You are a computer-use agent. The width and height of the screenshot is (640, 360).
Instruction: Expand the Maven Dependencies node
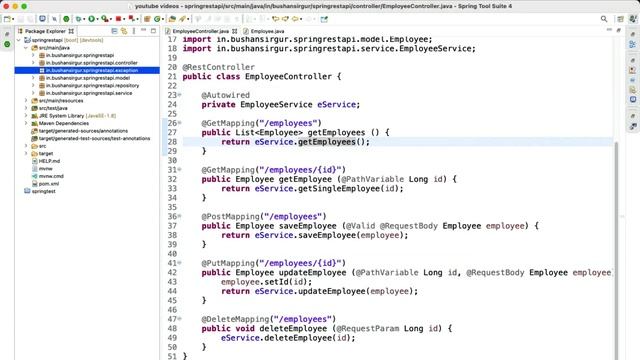pyautogui.click(x=26, y=123)
